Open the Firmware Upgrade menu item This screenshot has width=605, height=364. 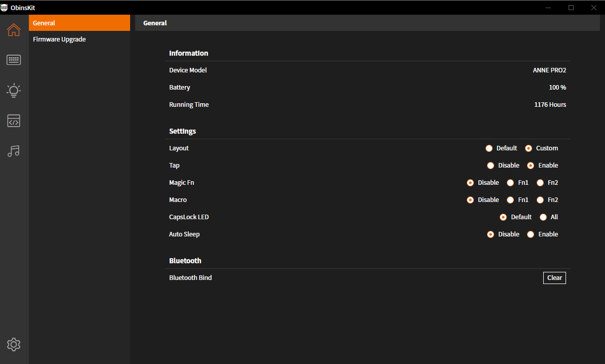(79, 39)
